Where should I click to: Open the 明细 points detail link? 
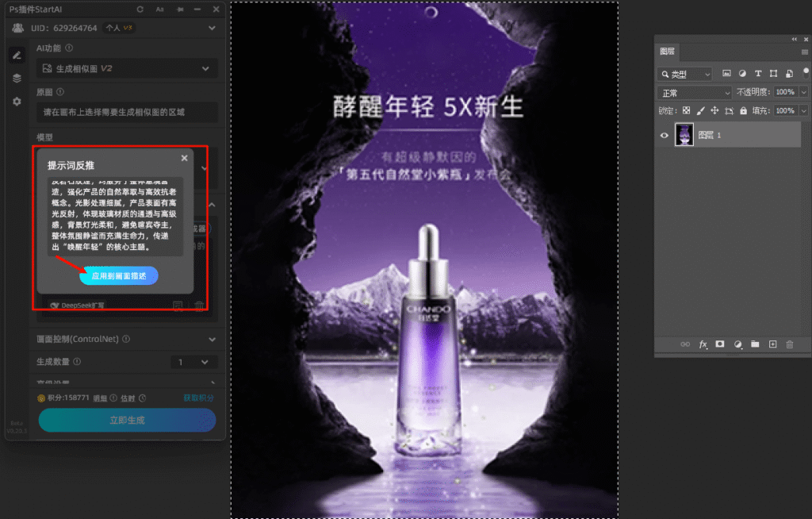click(100, 398)
